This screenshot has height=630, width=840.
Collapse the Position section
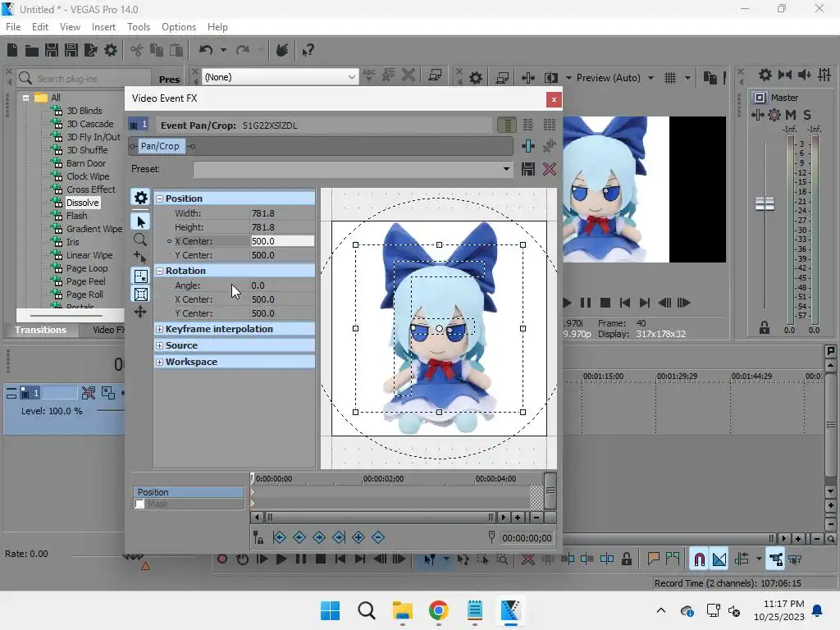click(x=160, y=199)
